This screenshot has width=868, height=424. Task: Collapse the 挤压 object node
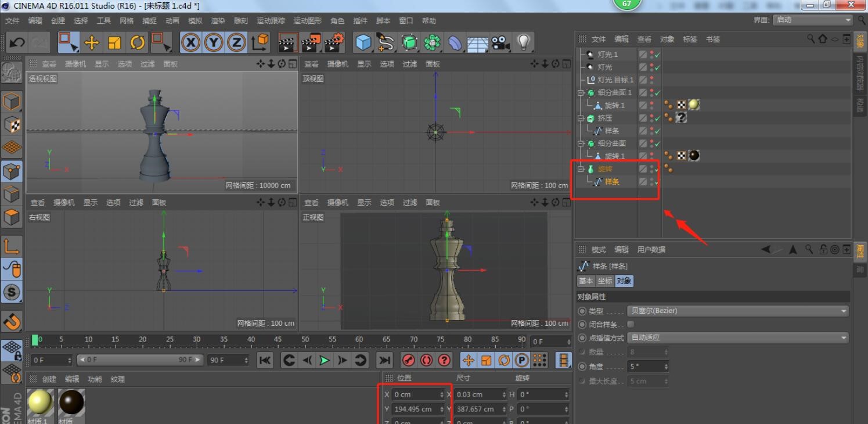point(581,118)
